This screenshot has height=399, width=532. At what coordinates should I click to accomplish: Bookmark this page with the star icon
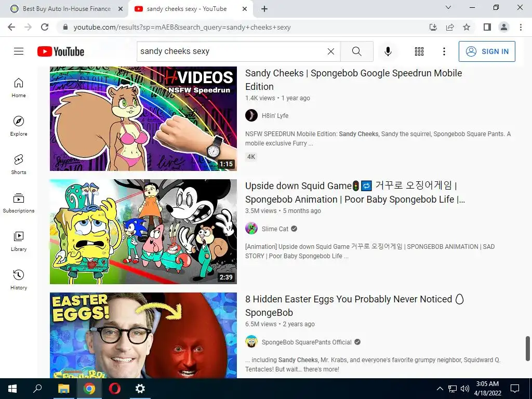tap(467, 27)
